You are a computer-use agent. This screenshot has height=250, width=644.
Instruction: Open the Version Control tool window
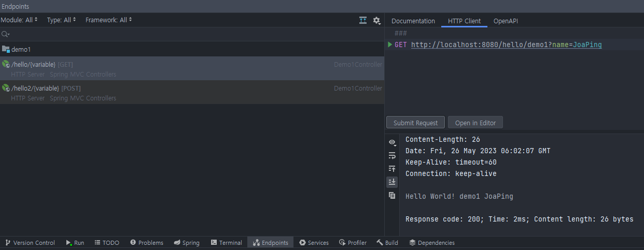30,243
